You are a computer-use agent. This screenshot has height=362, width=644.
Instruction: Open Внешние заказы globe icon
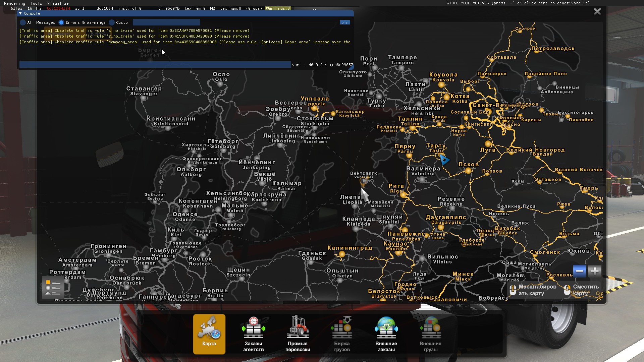click(386, 334)
